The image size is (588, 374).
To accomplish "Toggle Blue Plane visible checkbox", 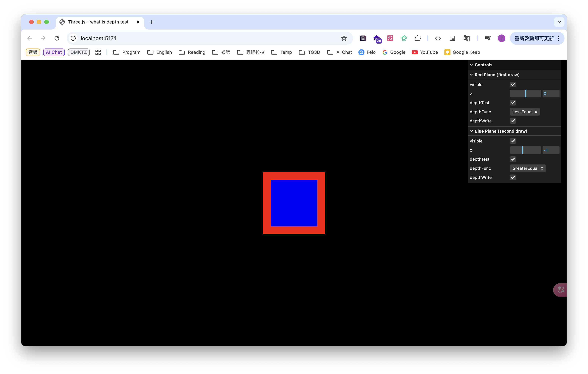I will click(x=513, y=141).
